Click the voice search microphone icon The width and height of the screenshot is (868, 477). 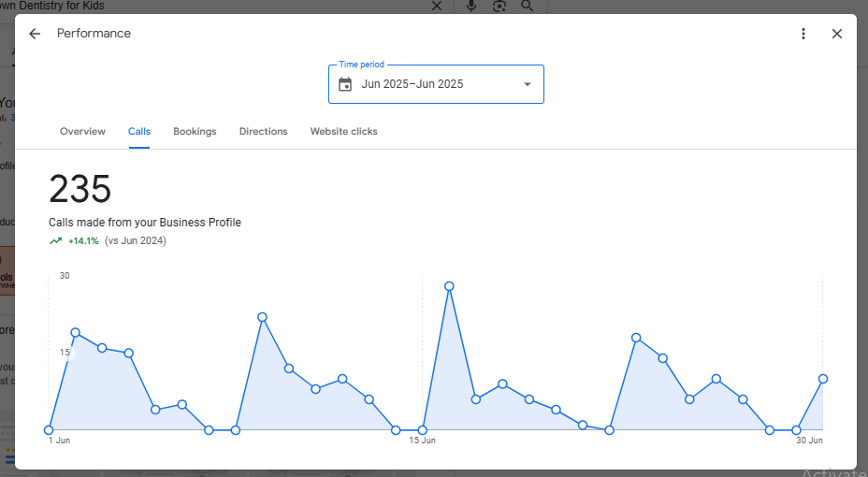(470, 7)
